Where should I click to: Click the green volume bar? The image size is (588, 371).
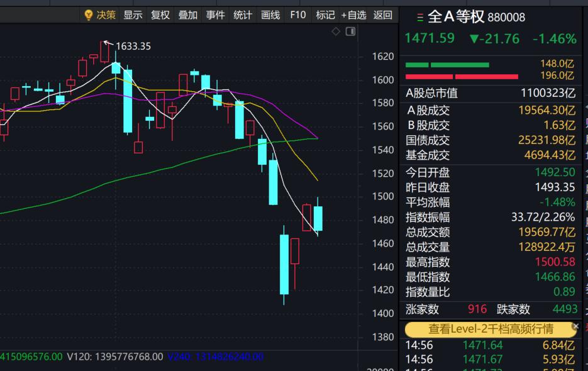click(x=447, y=65)
